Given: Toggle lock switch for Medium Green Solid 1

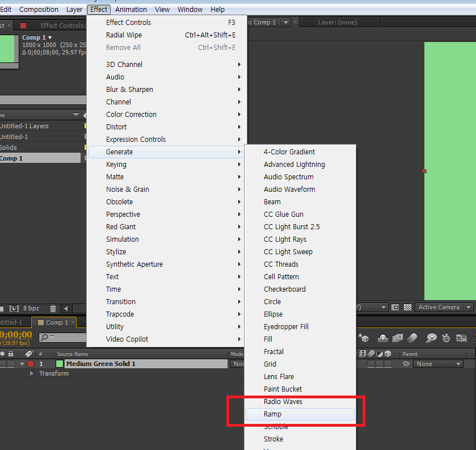Looking at the screenshot, I should click(11, 364).
